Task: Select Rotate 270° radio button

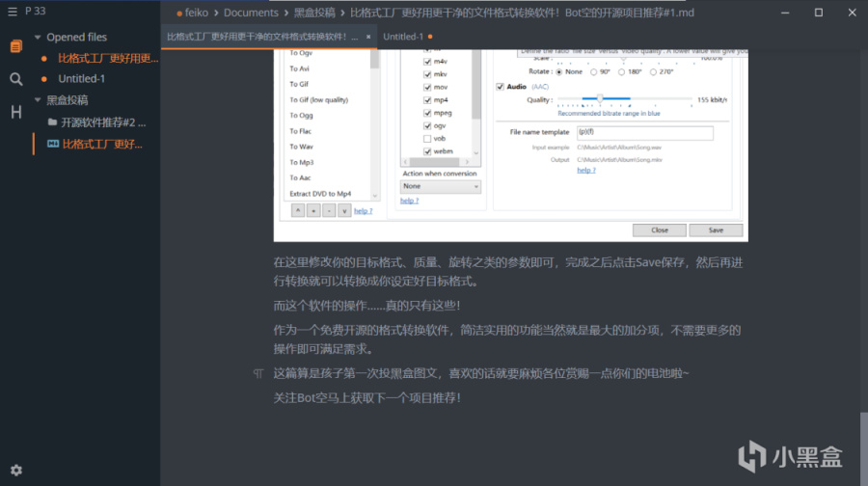Action: click(653, 72)
